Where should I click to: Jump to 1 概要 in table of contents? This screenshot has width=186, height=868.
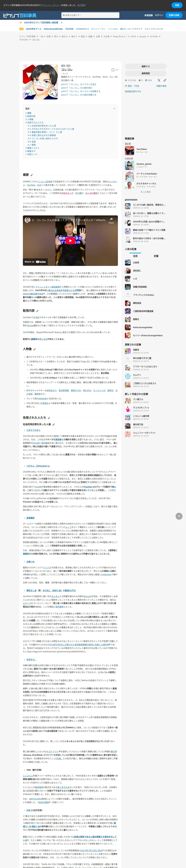coord(28,113)
